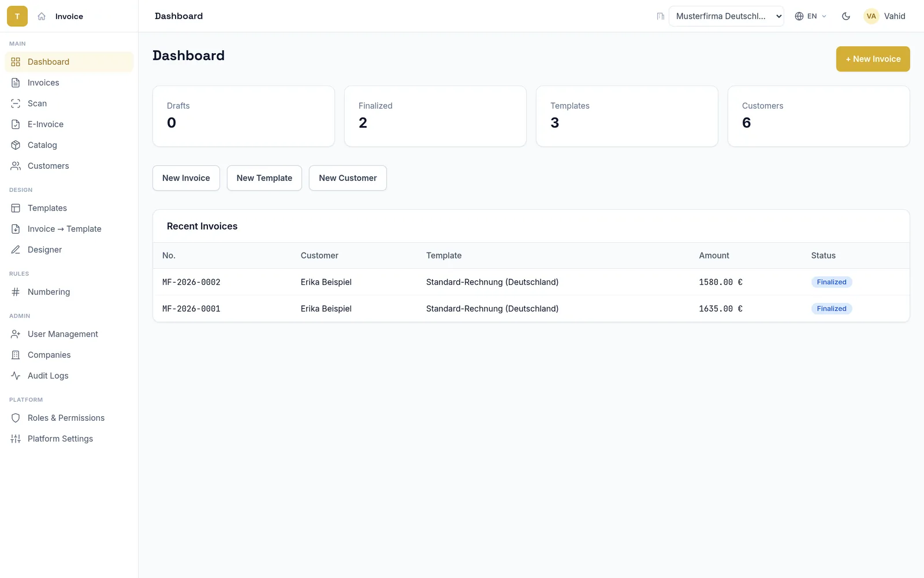This screenshot has width=924, height=578.
Task: Click the Invoice to Template file icon
Action: point(16,229)
